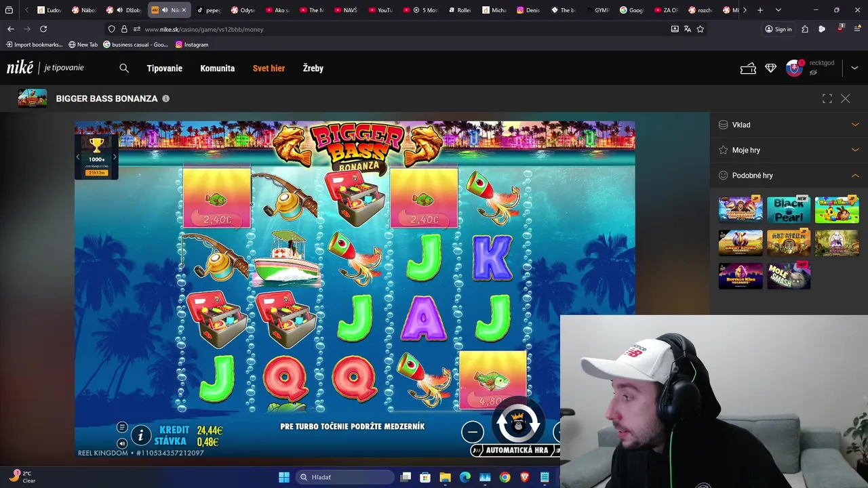
Task: Go to Žreby section
Action: pyautogui.click(x=313, y=68)
